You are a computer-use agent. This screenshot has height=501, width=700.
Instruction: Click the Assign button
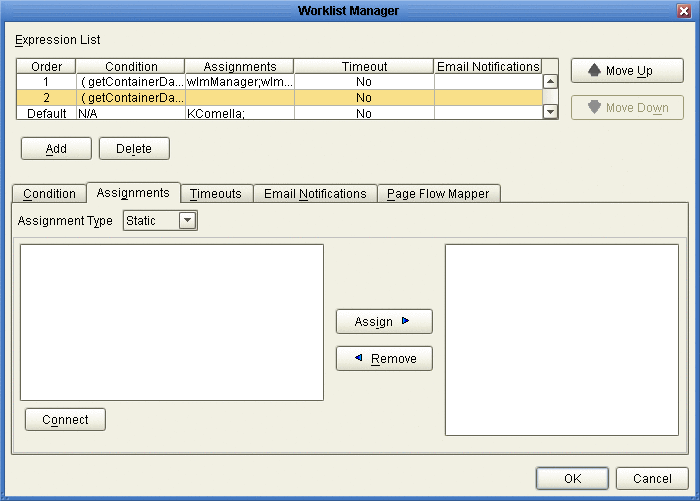384,321
